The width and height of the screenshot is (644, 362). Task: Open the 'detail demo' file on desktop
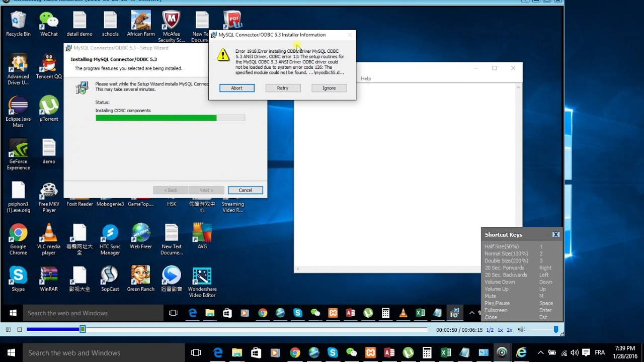click(x=79, y=24)
